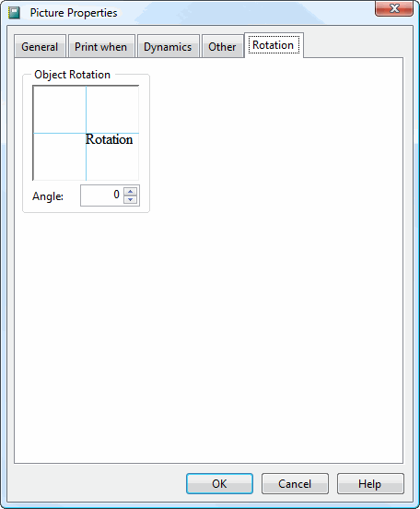Go to the Other tab
The image size is (420, 509).
pos(223,46)
